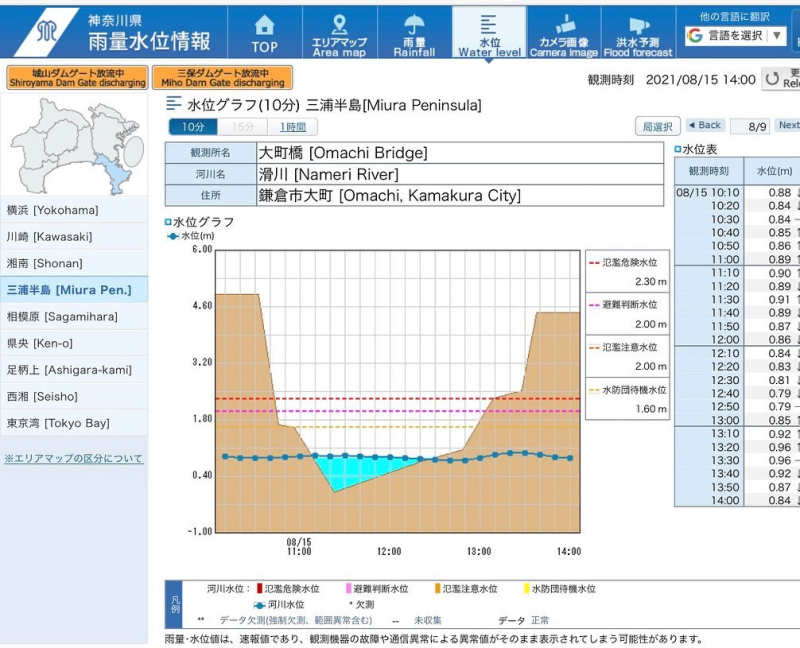Screen dimensions: 800x648
Task: Select the Water level tab
Action: (x=489, y=32)
